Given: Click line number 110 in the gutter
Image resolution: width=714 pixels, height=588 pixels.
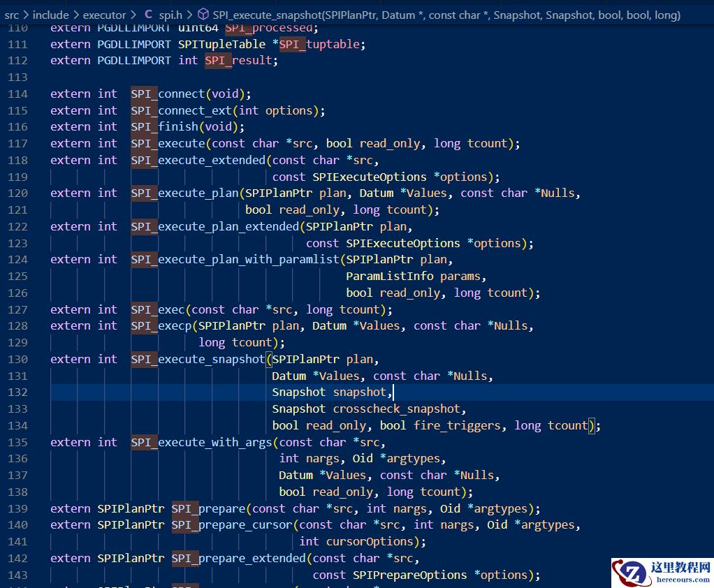Looking at the screenshot, I should (19, 27).
